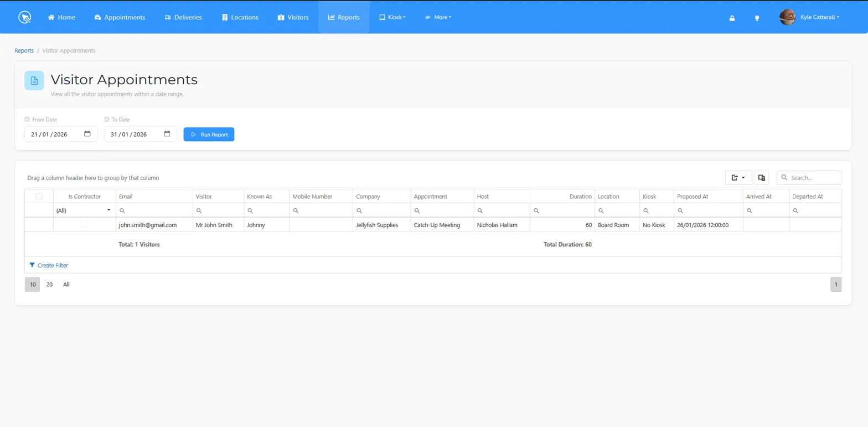This screenshot has height=427, width=868.
Task: Click the Catch-Up Meeting cell
Action: coord(442,225)
